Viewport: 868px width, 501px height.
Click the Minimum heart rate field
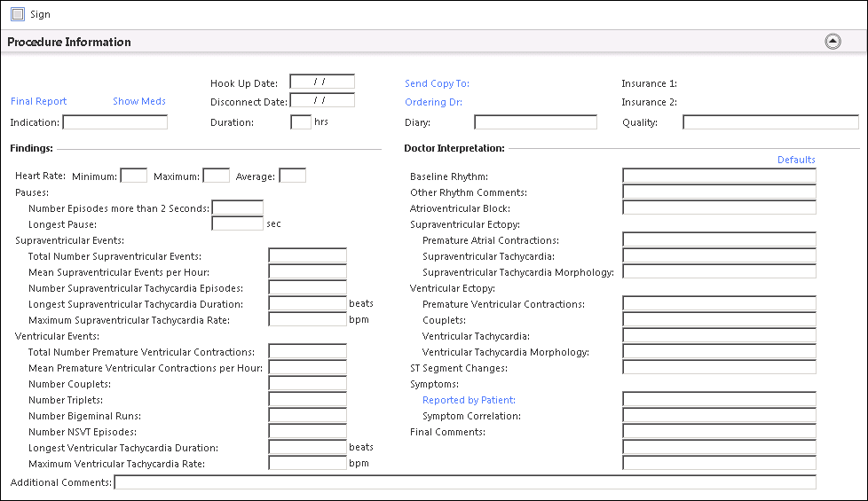click(x=133, y=176)
